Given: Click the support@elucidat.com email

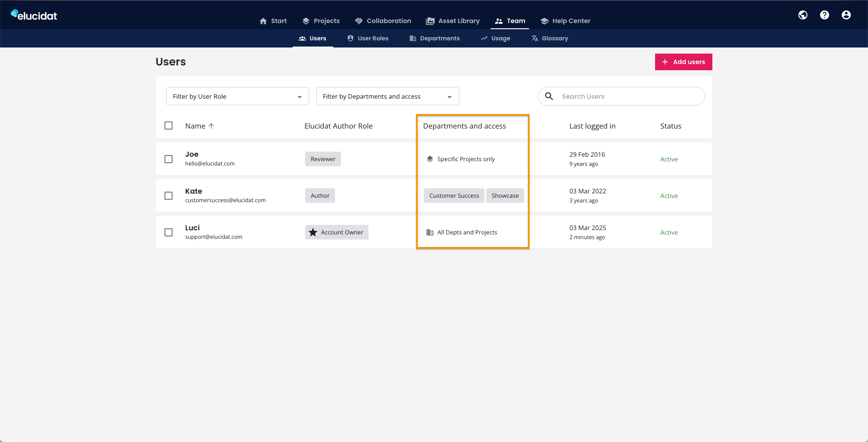Looking at the screenshot, I should click(x=214, y=237).
